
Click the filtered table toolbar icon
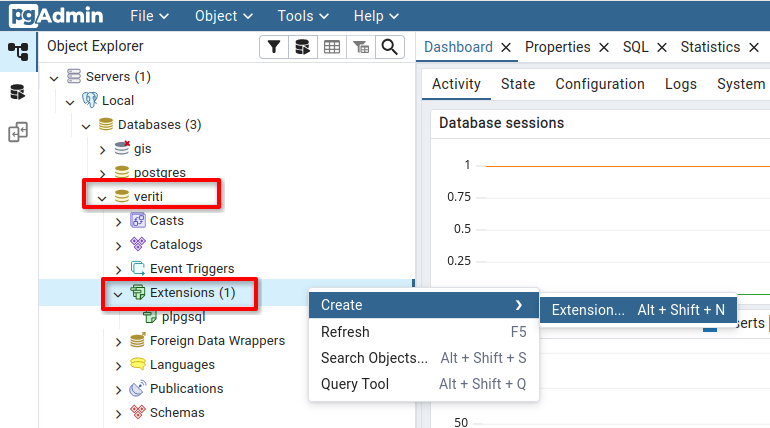click(361, 47)
